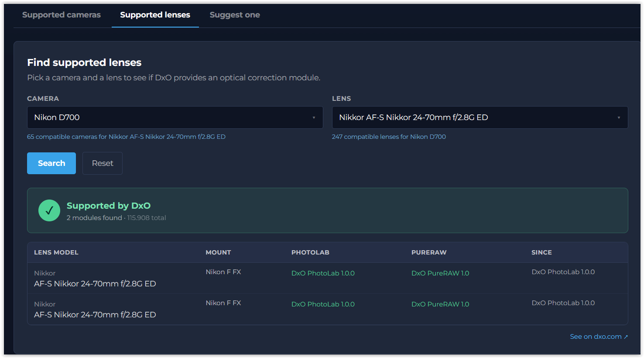Screen dimensions: 644x358
Task: Open the 65 compatible cameras link
Action: pyautogui.click(x=126, y=137)
